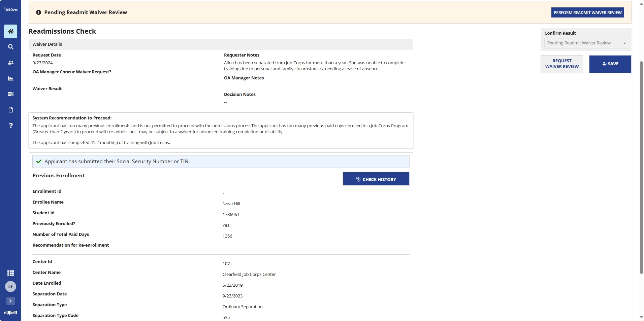Click the Save button
The image size is (644, 321).
610,64
